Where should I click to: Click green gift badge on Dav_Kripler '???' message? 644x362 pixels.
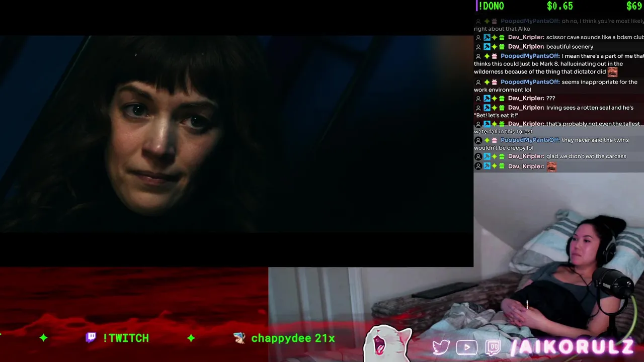(x=502, y=98)
